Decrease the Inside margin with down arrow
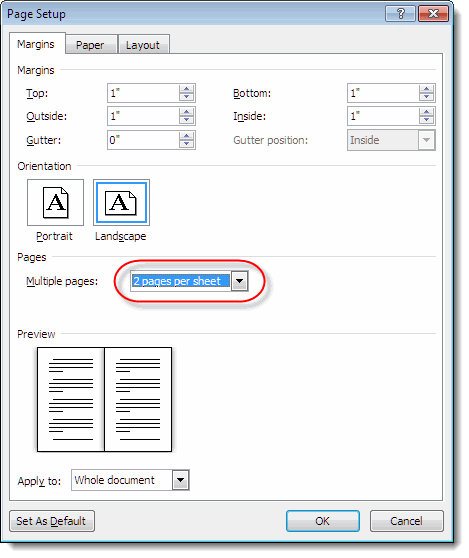 click(x=426, y=120)
